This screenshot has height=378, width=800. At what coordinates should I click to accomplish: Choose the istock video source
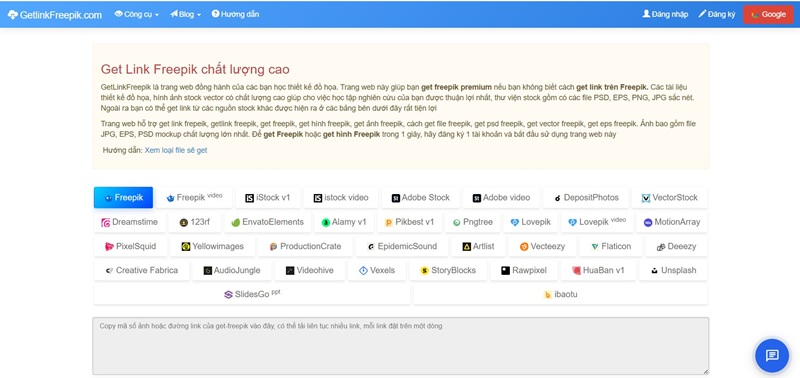[341, 197]
